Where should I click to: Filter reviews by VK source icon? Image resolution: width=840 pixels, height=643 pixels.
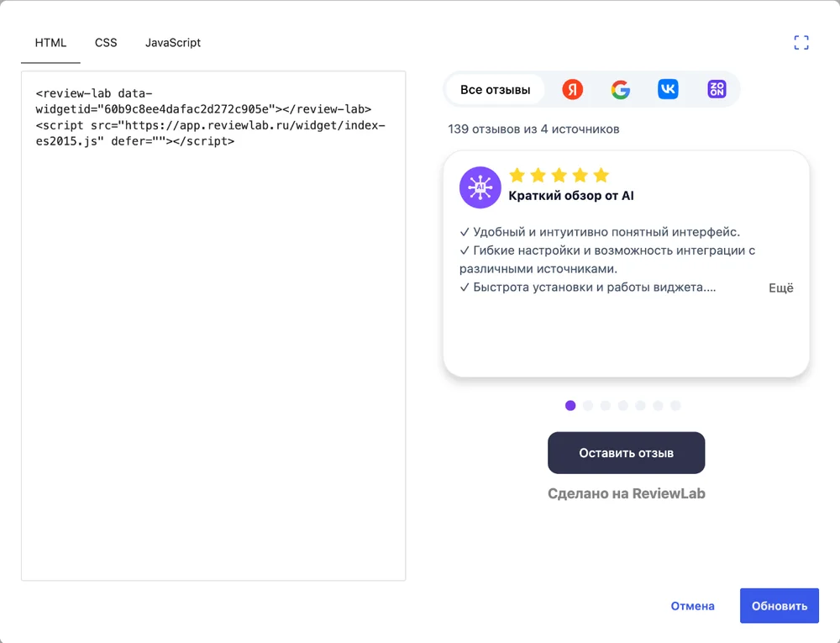click(668, 89)
